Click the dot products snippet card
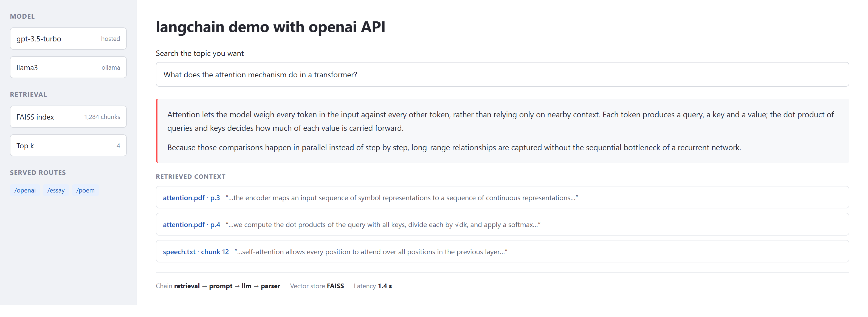Screen dimensions: 868x317 [502, 224]
